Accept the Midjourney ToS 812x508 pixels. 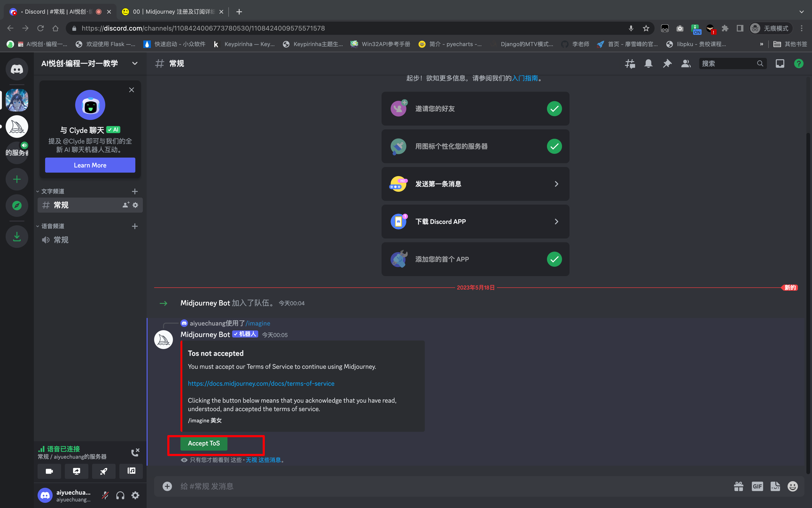tap(204, 443)
